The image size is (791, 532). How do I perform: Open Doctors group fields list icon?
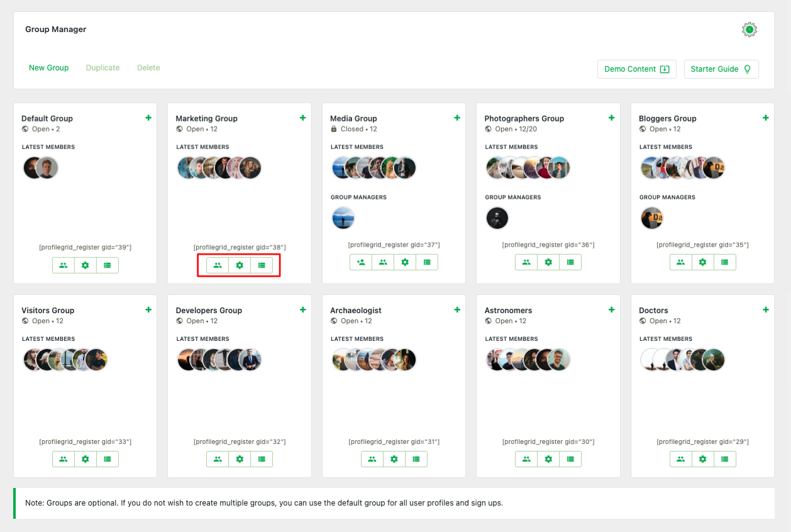coord(725,459)
